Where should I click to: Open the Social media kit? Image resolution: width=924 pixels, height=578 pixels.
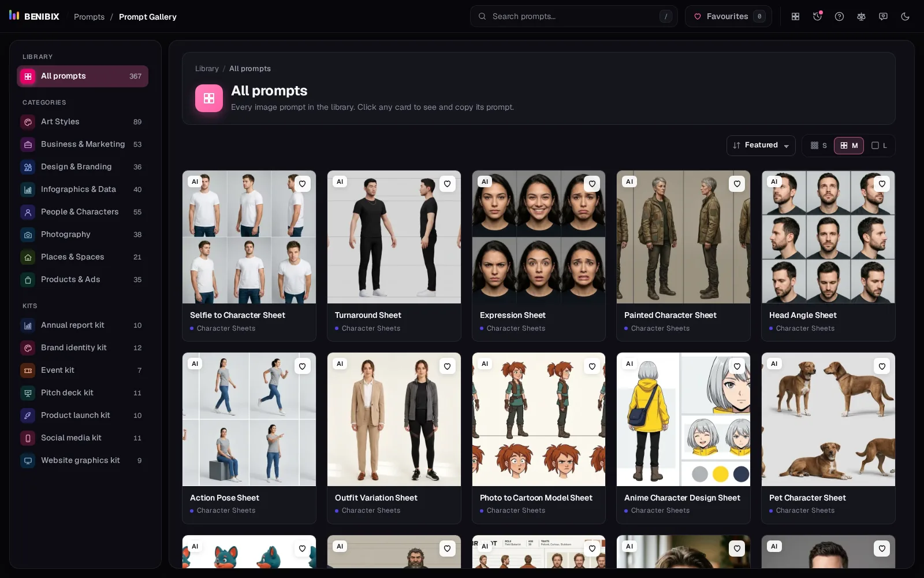[83, 438]
